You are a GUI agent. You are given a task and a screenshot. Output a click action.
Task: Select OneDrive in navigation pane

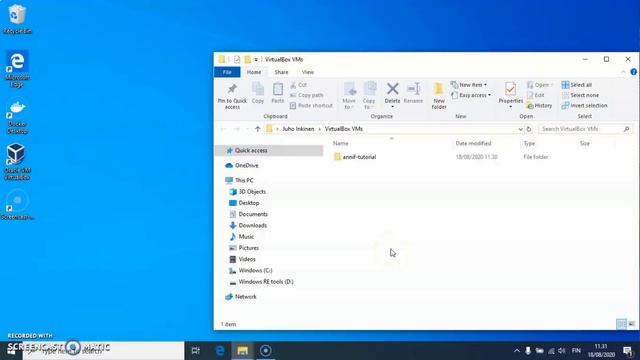point(242,165)
